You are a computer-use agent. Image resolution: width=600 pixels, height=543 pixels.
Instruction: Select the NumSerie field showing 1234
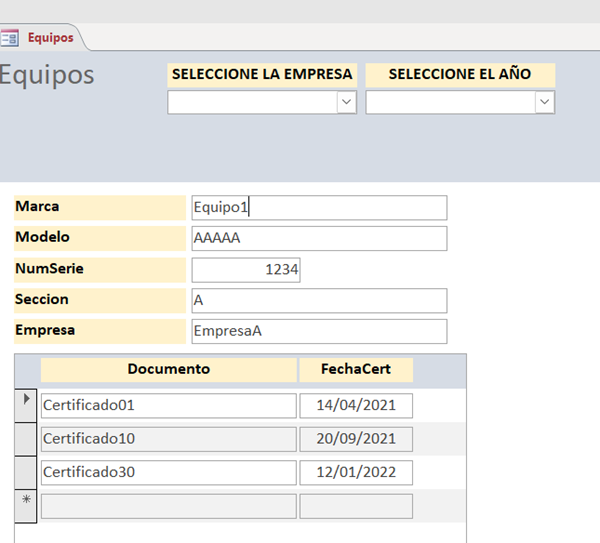pyautogui.click(x=246, y=270)
